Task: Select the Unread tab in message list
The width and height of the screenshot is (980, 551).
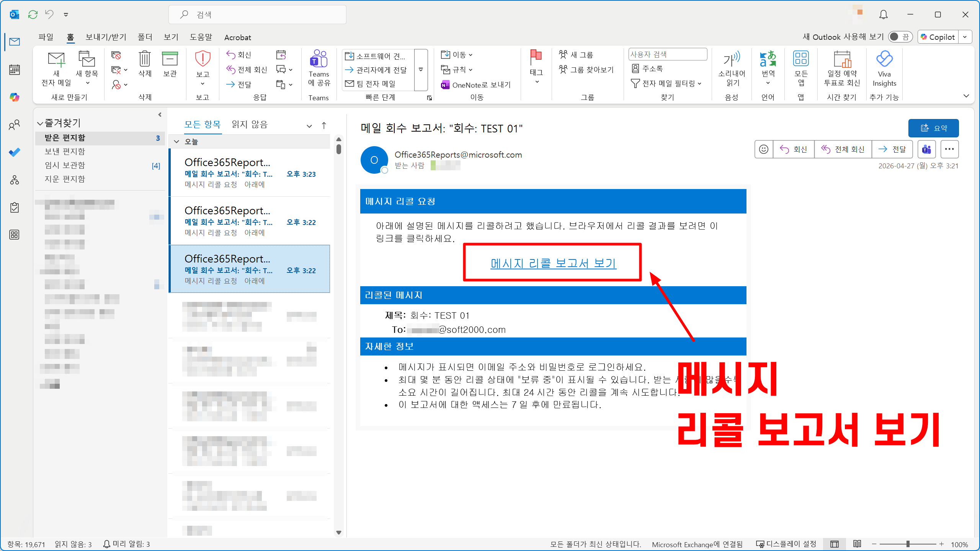Action: [250, 124]
